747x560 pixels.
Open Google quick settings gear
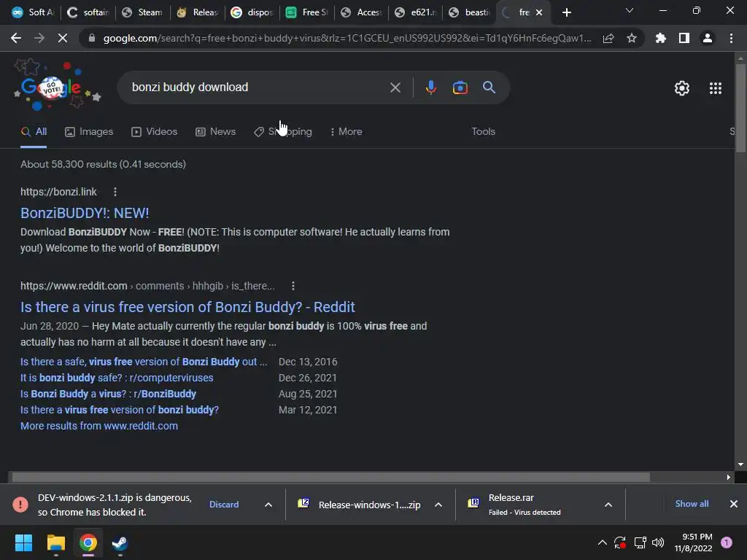tap(682, 88)
